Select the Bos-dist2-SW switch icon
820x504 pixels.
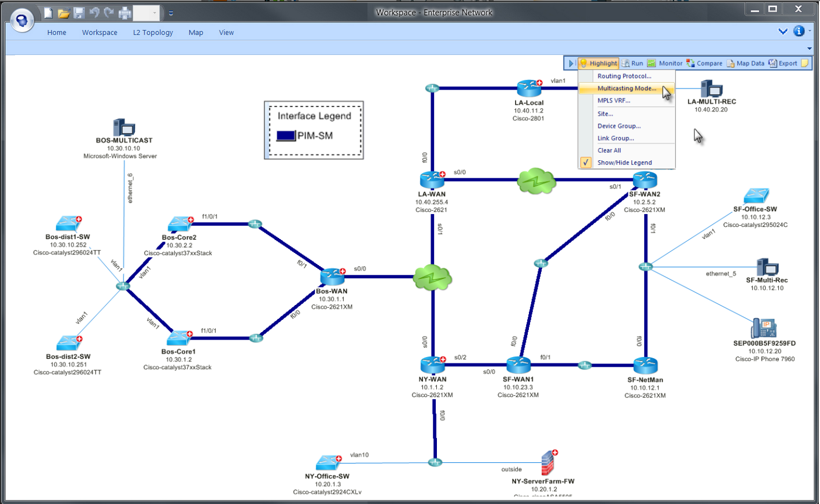(x=69, y=343)
